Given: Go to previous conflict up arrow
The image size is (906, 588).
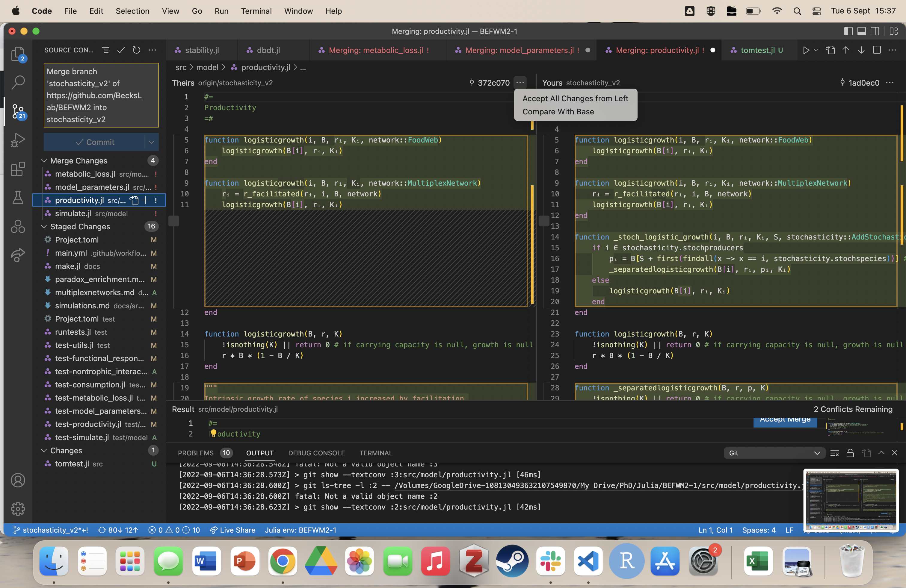Looking at the screenshot, I should point(845,50).
